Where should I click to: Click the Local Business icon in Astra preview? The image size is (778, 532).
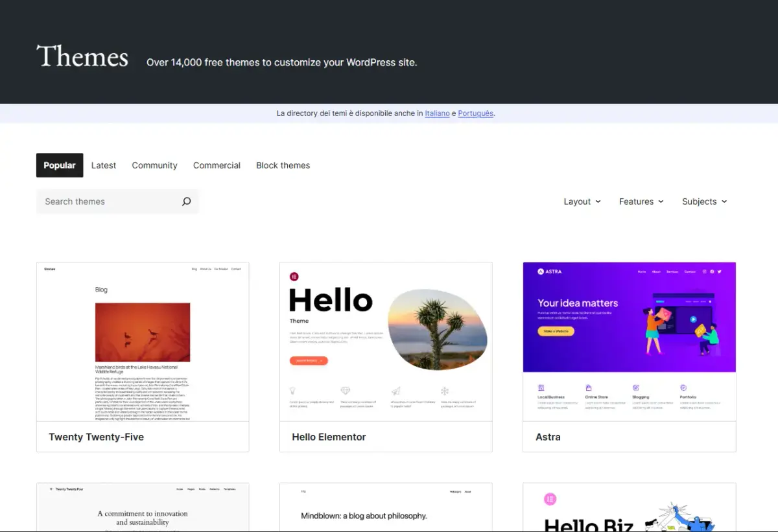(541, 387)
